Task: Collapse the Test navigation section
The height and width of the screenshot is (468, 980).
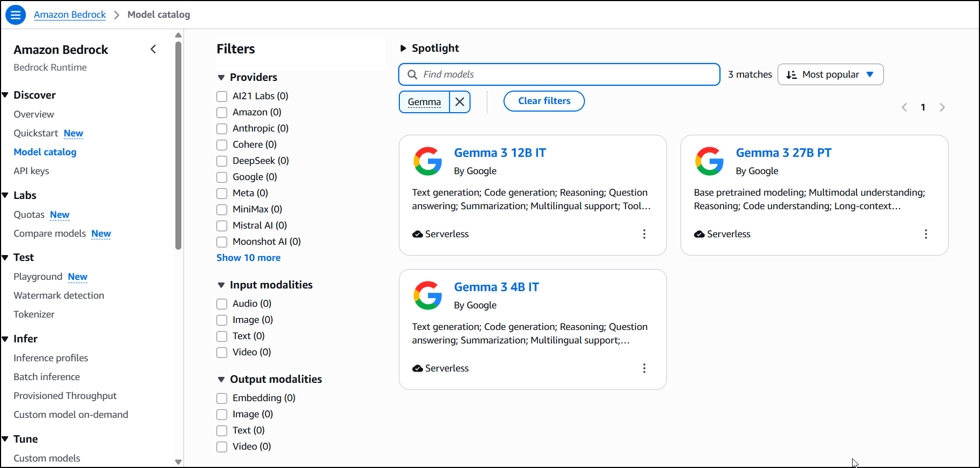Action: 5,257
